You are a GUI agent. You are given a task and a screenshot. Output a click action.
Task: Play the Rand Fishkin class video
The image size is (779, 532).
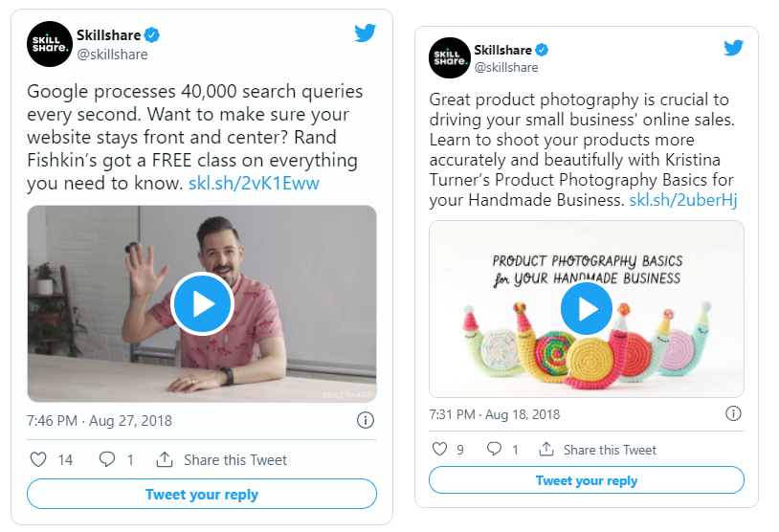(x=201, y=304)
